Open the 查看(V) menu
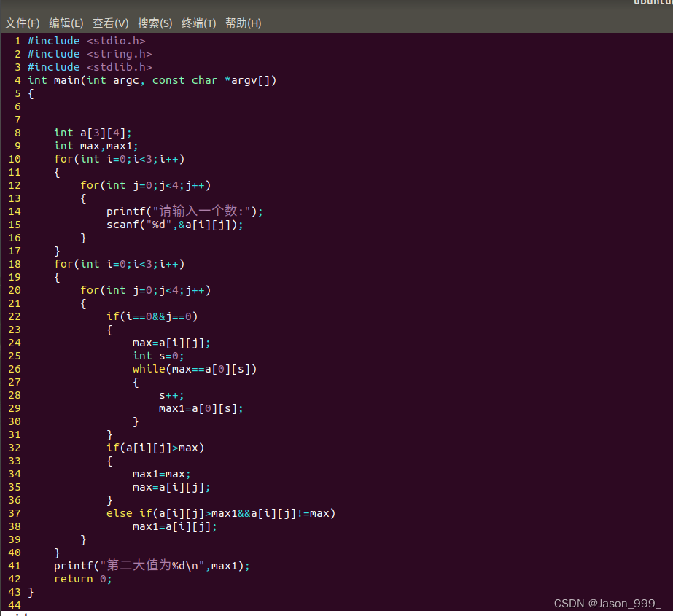673x616 pixels. click(x=110, y=23)
